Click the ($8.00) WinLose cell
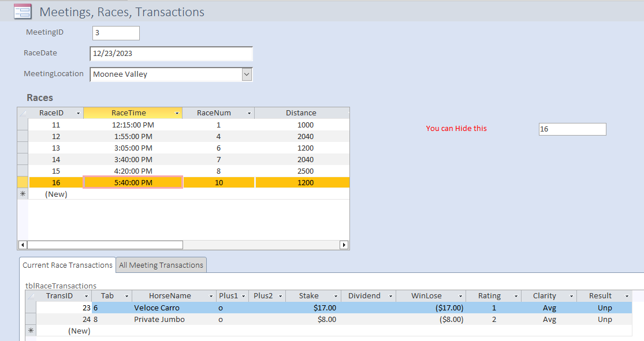Screen dimensions: 644x341 tap(430, 319)
